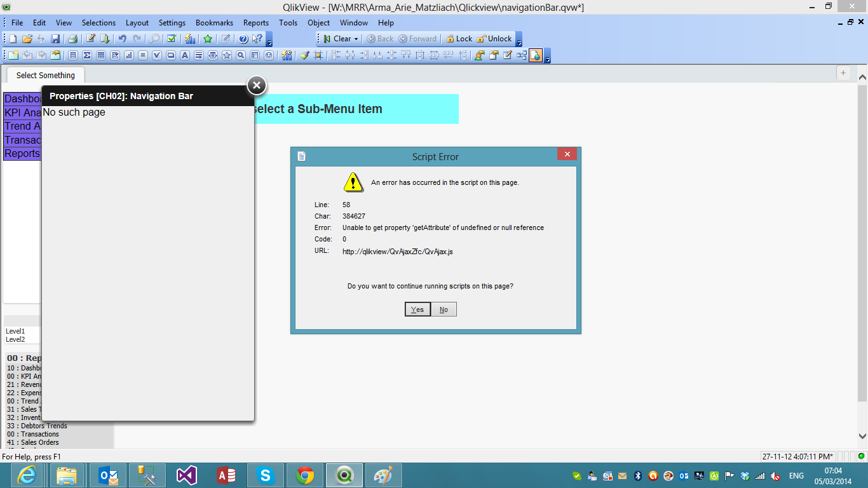Launch the Quick Chart wizard icon
868x488 pixels.
pos(189,39)
